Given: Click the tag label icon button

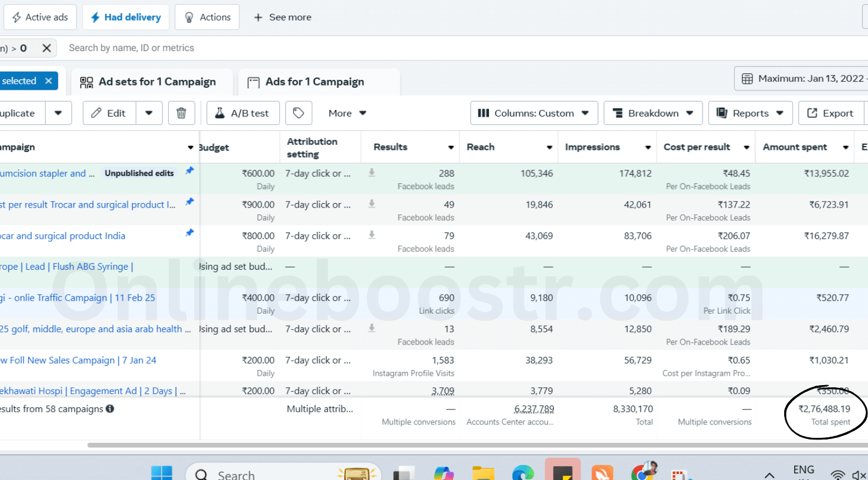Looking at the screenshot, I should click(x=299, y=113).
